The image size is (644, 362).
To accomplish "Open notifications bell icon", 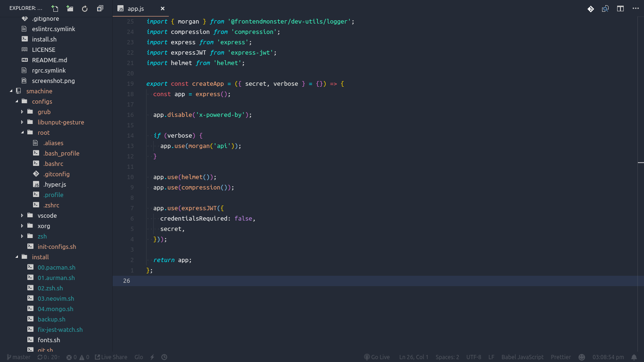I will 634,357.
